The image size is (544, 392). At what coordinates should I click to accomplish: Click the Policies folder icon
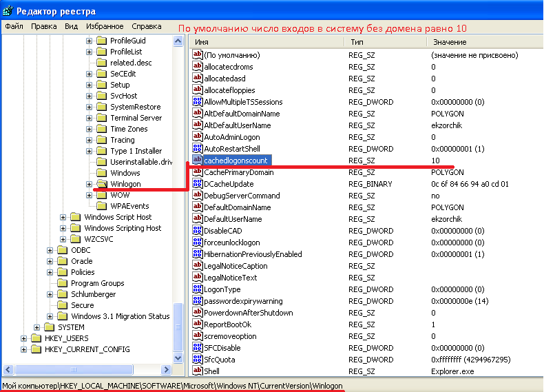point(63,272)
